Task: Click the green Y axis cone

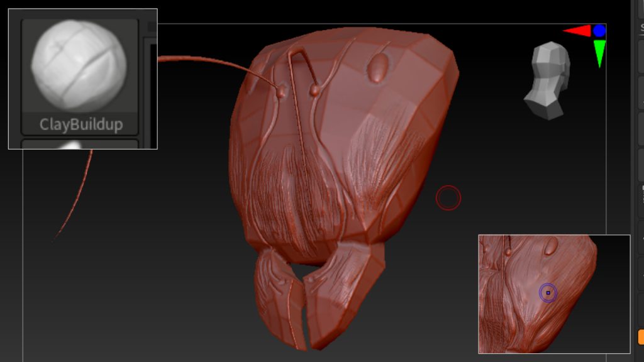Action: 599,53
